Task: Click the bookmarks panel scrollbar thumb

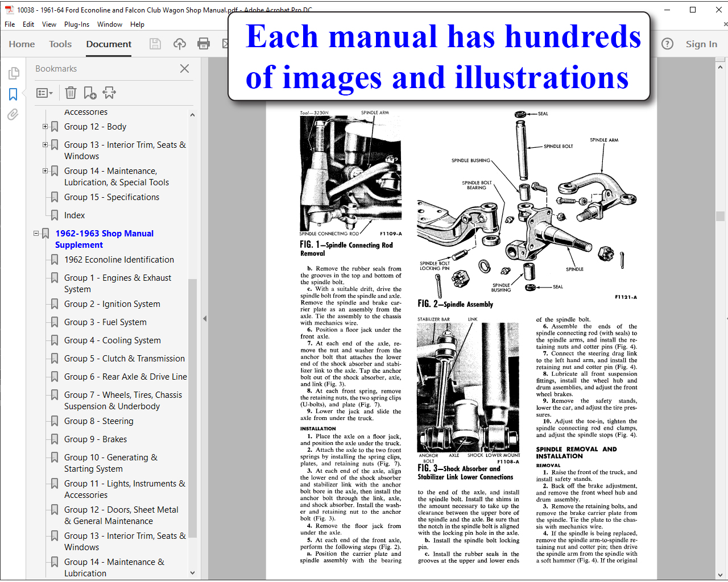Action: (x=192, y=408)
